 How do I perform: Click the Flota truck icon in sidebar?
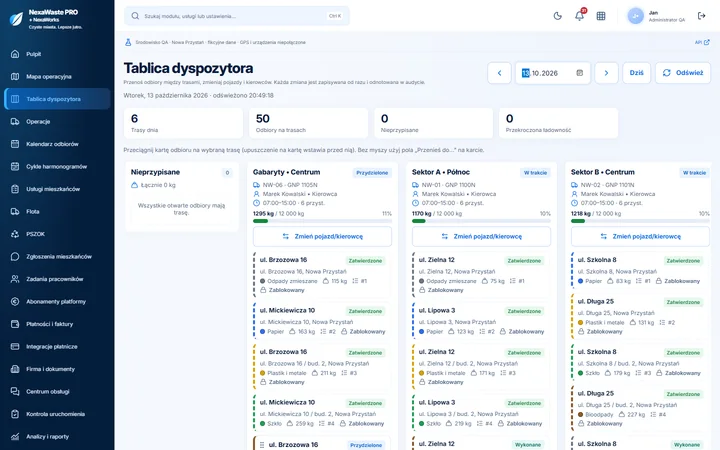[15, 211]
